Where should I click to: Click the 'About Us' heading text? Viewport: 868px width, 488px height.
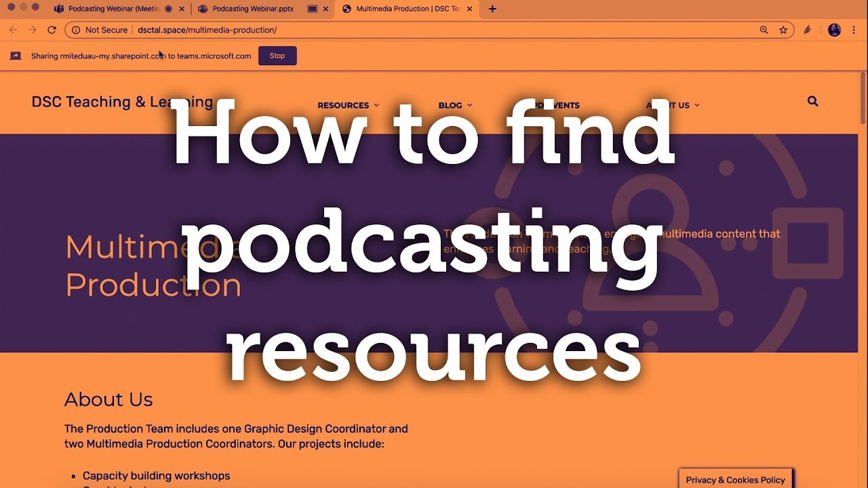[108, 399]
